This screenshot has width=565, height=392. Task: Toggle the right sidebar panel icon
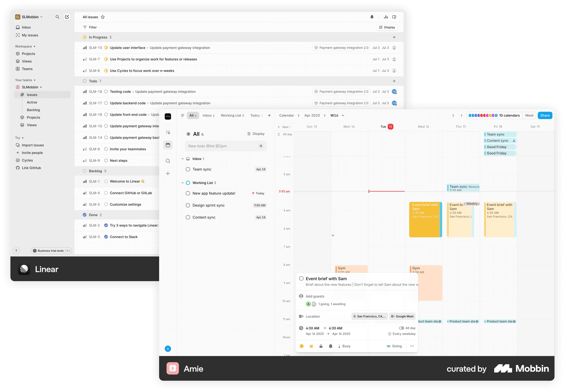tap(394, 17)
